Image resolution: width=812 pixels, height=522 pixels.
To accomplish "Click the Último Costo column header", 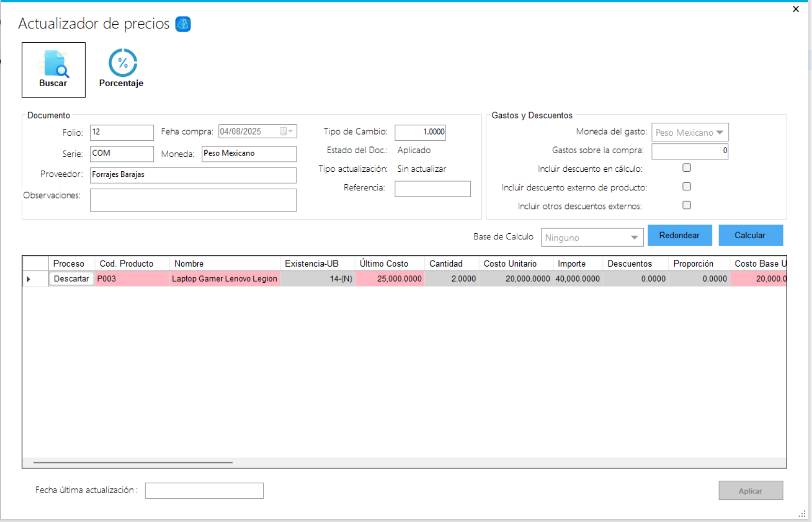I will [x=390, y=264].
